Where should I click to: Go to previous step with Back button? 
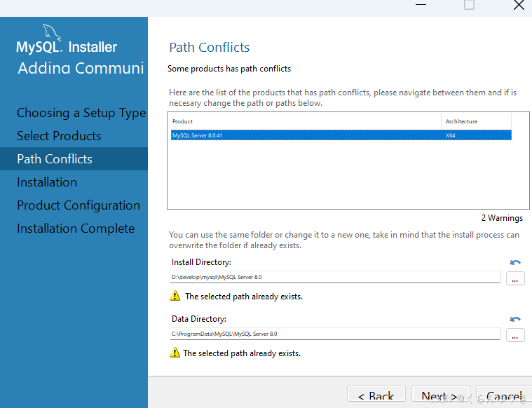click(376, 395)
